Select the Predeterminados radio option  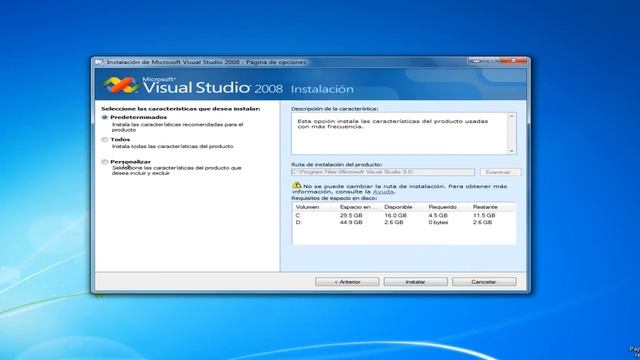tap(105, 117)
